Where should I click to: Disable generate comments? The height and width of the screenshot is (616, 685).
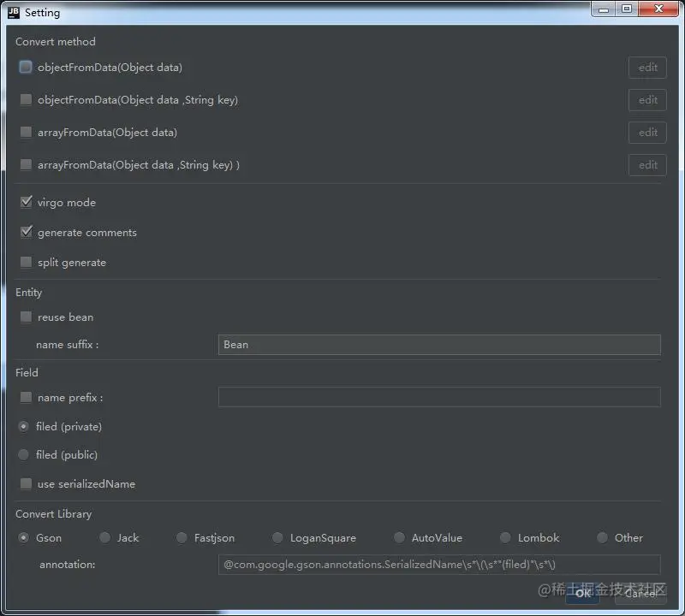[x=26, y=232]
